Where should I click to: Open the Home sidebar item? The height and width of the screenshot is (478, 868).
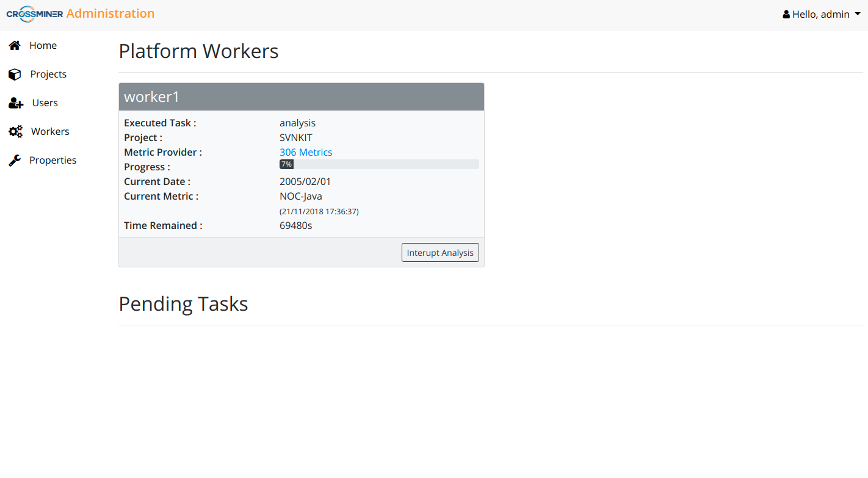pos(43,45)
